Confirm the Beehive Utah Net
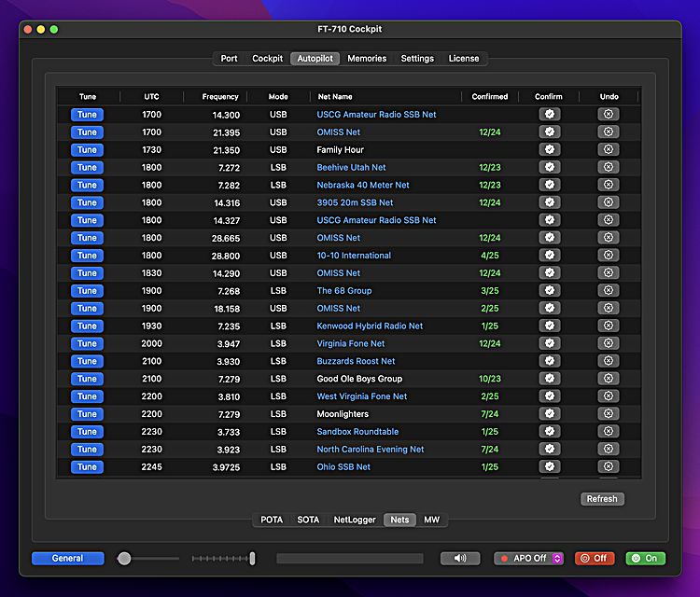700x597 pixels. 550,167
